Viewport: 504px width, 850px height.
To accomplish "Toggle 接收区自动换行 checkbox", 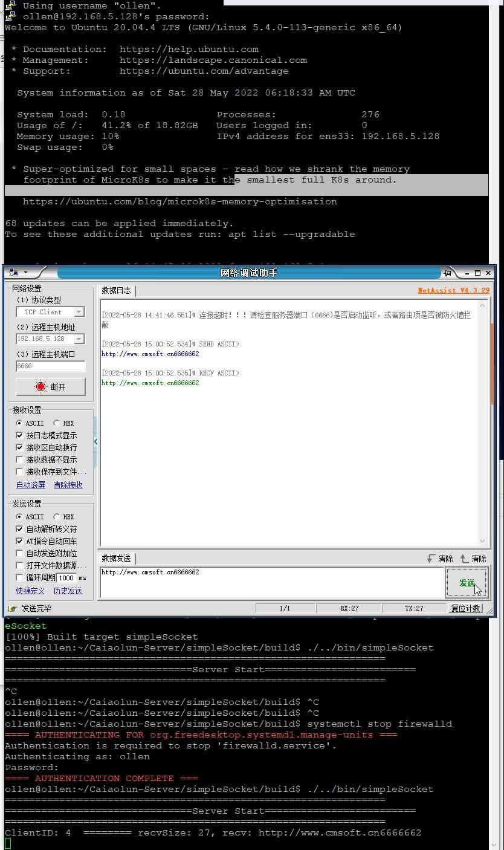I will pos(19,447).
